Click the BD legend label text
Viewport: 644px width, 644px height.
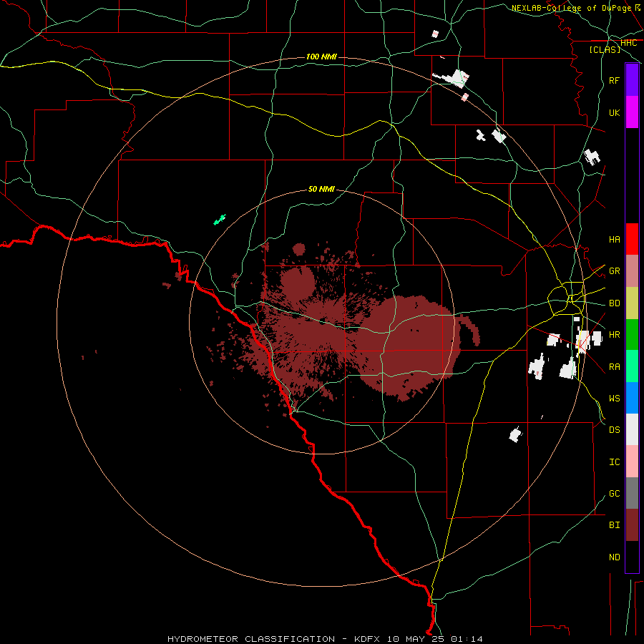[x=615, y=303]
